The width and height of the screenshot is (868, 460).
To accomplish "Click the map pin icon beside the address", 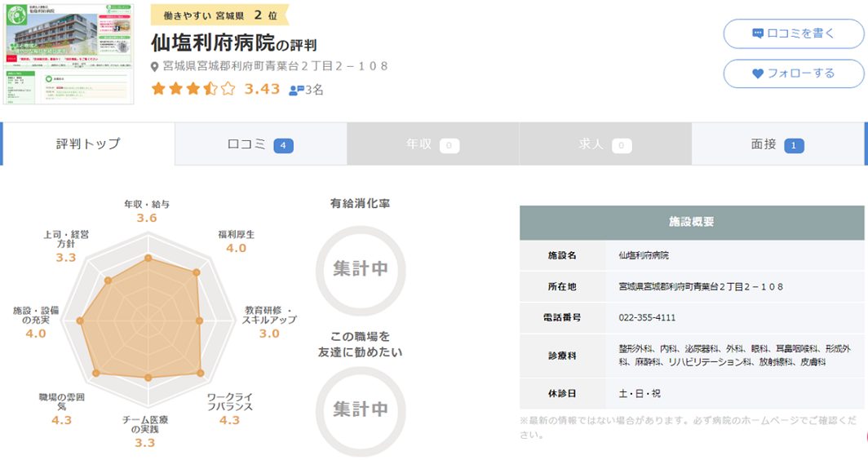I will (x=155, y=67).
